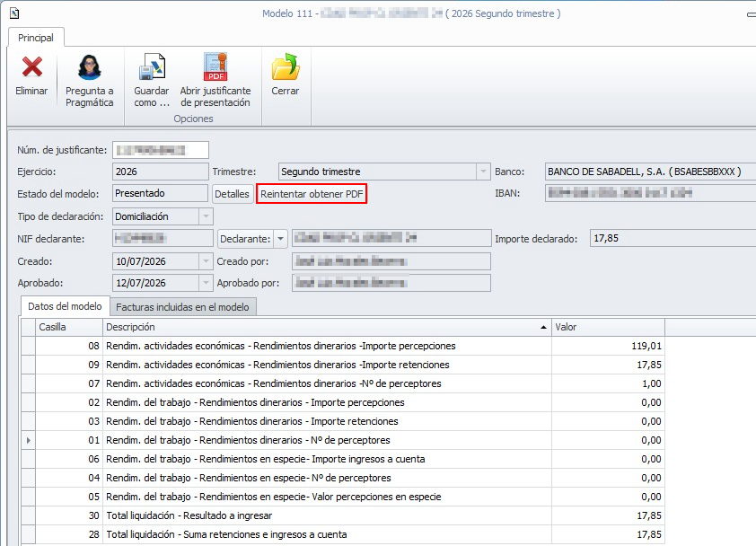Click the document icon in title bar

14,13
